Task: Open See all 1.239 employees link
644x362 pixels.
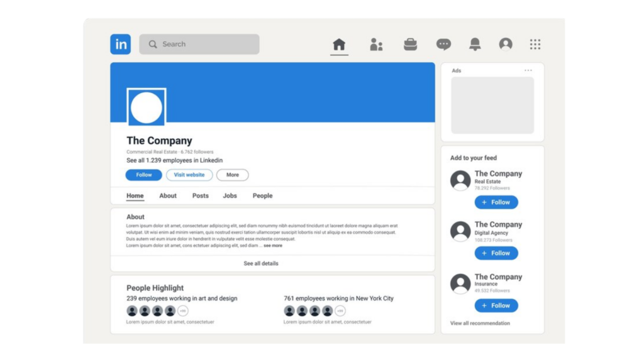Action: (174, 160)
